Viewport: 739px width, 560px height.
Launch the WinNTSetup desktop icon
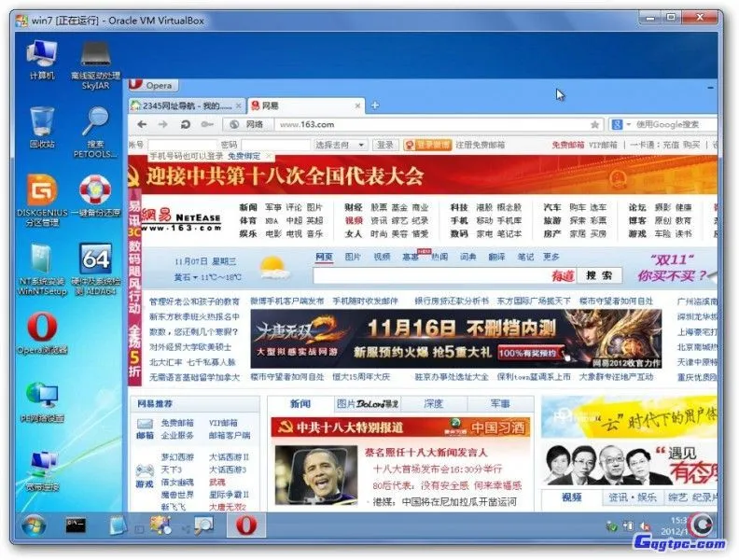click(x=42, y=269)
